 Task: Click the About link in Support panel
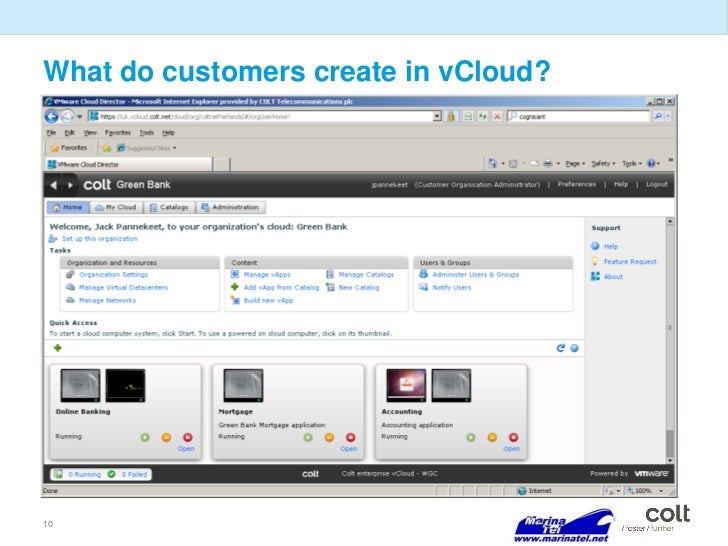pos(613,277)
